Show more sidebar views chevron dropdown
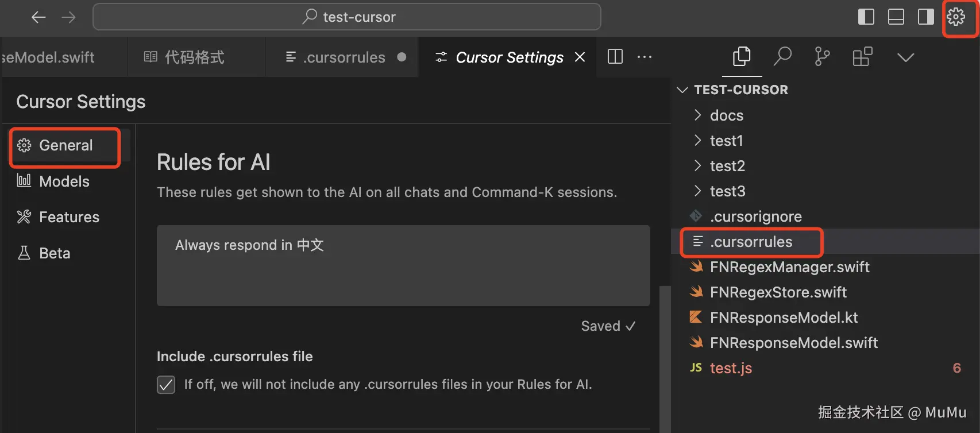The image size is (980, 433). pyautogui.click(x=905, y=57)
